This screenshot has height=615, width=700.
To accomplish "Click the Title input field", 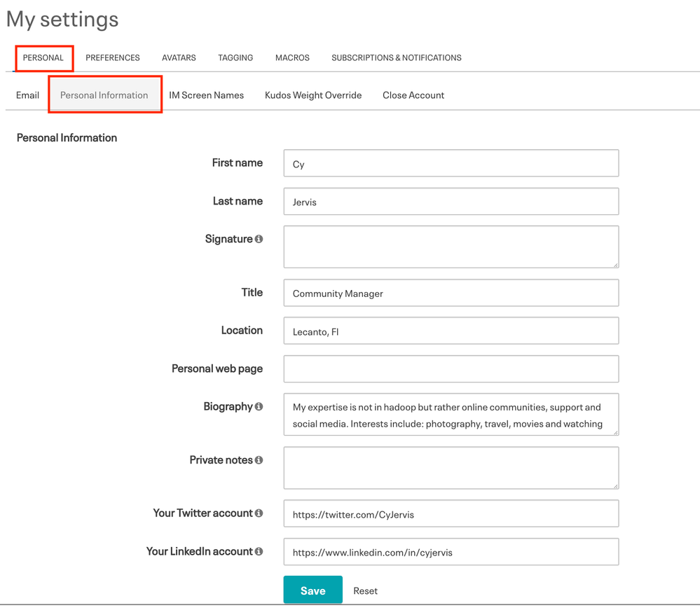I will (x=451, y=293).
